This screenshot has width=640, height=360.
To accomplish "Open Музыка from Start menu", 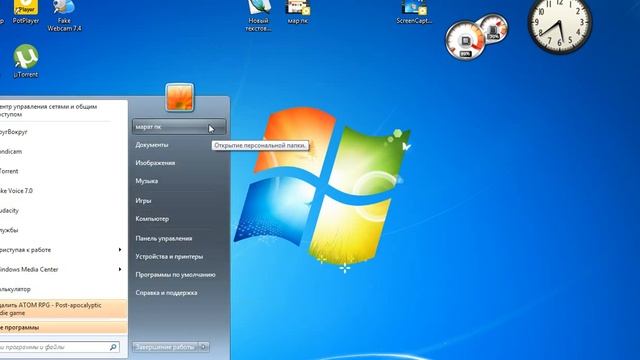I will point(179,181).
